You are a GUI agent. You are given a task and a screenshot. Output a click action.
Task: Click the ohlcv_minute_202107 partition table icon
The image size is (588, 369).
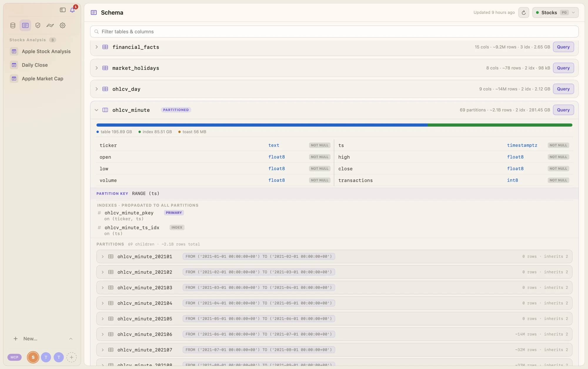111,350
